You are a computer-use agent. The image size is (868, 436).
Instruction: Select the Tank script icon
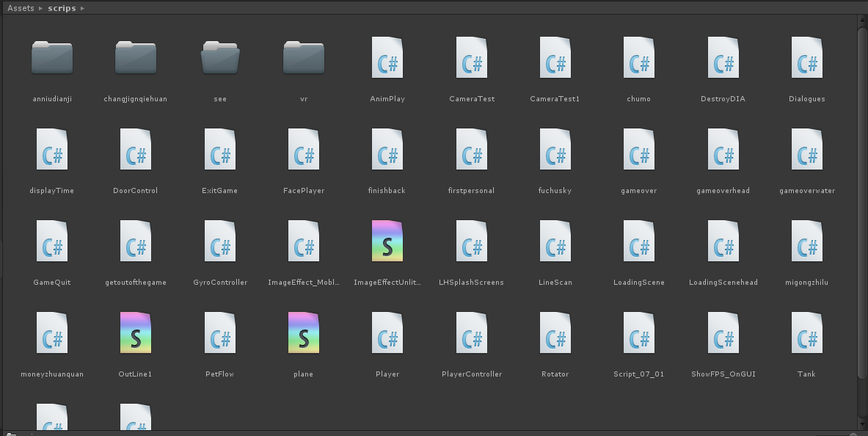pos(807,333)
